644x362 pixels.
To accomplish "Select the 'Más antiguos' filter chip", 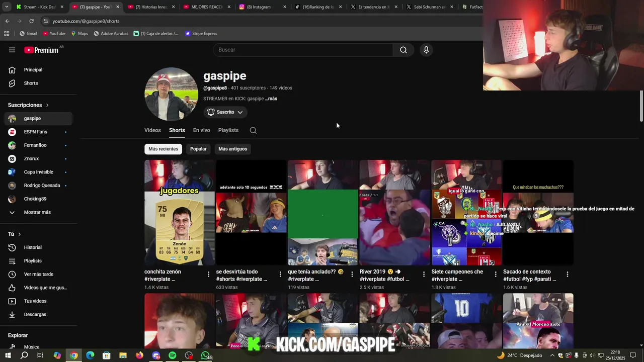I will pyautogui.click(x=232, y=149).
